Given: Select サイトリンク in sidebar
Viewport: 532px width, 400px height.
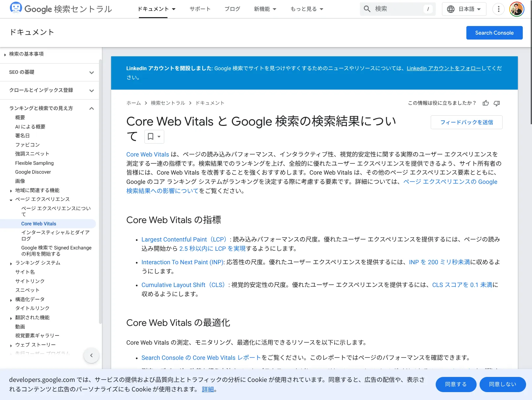Looking at the screenshot, I should (30, 281).
